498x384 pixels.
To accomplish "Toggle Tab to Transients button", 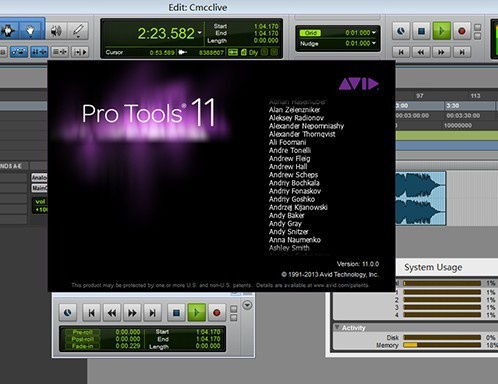I will coord(19,52).
